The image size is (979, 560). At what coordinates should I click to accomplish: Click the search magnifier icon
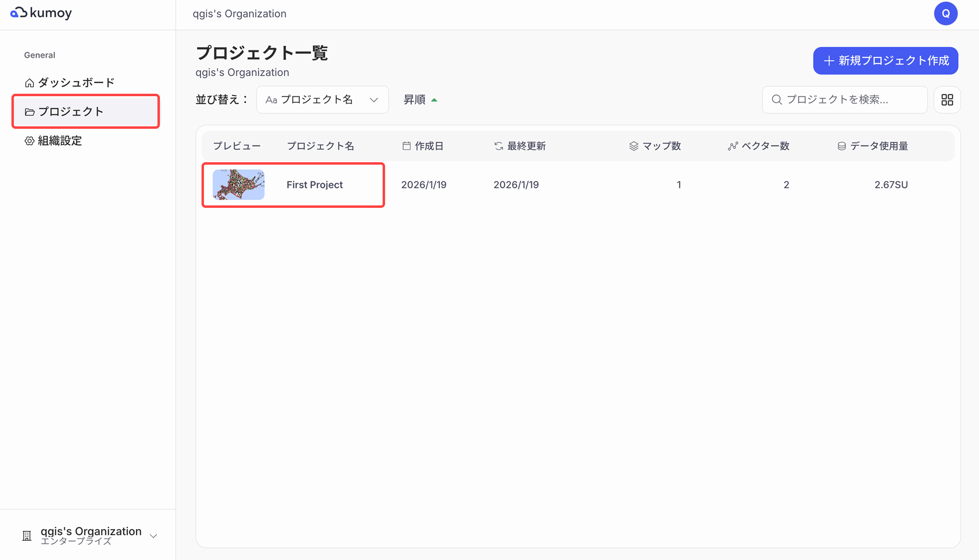click(x=777, y=100)
